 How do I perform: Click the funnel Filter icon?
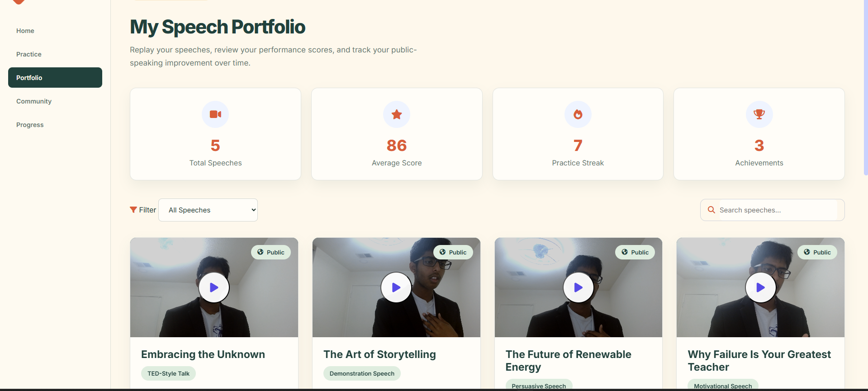(133, 210)
